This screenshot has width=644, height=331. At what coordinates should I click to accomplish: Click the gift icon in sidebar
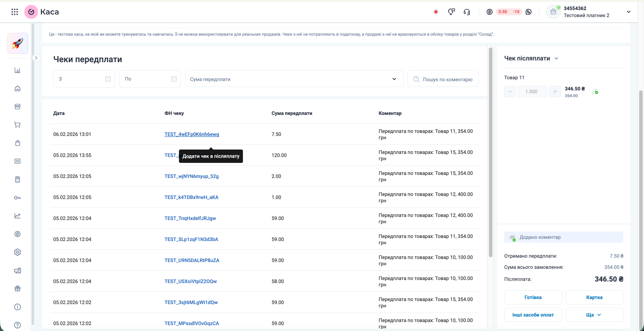point(17,289)
